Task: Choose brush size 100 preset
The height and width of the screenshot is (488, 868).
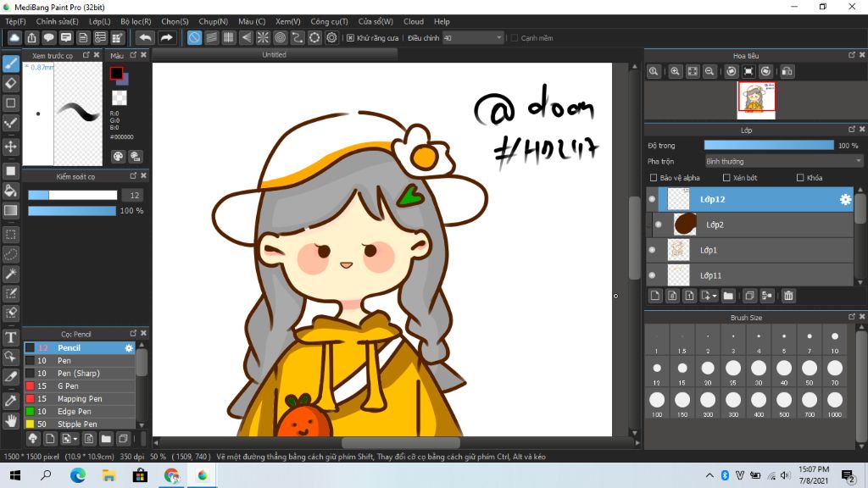Action: coord(657,403)
